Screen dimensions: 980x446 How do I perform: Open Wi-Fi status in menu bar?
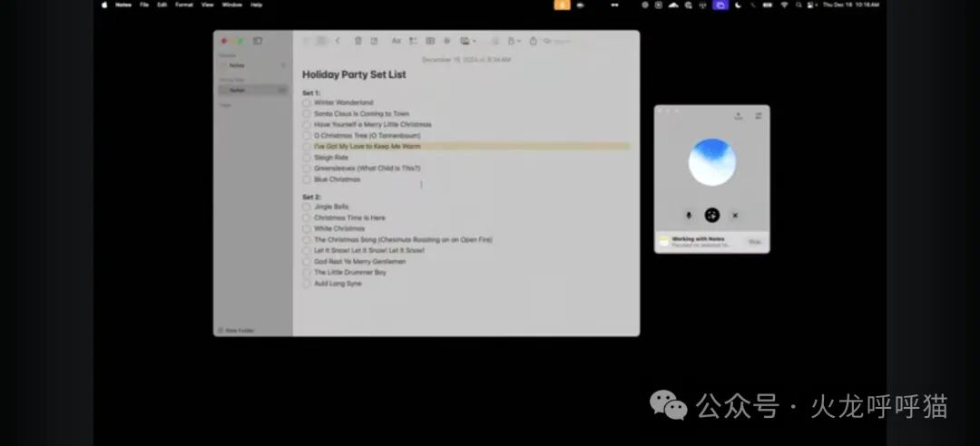pos(784,5)
